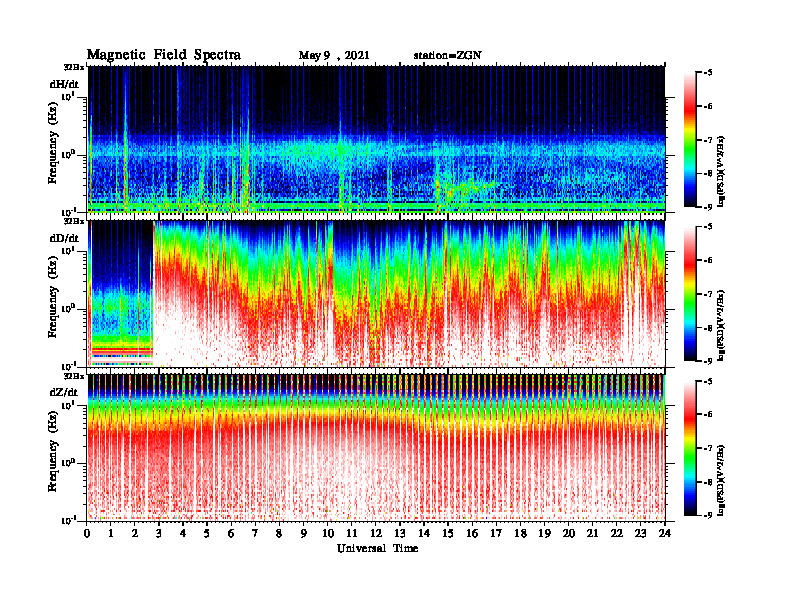Viewport: 792px width, 612px height.
Task: Click the '32Hz' label of dD/dt panel
Action: coord(73,221)
